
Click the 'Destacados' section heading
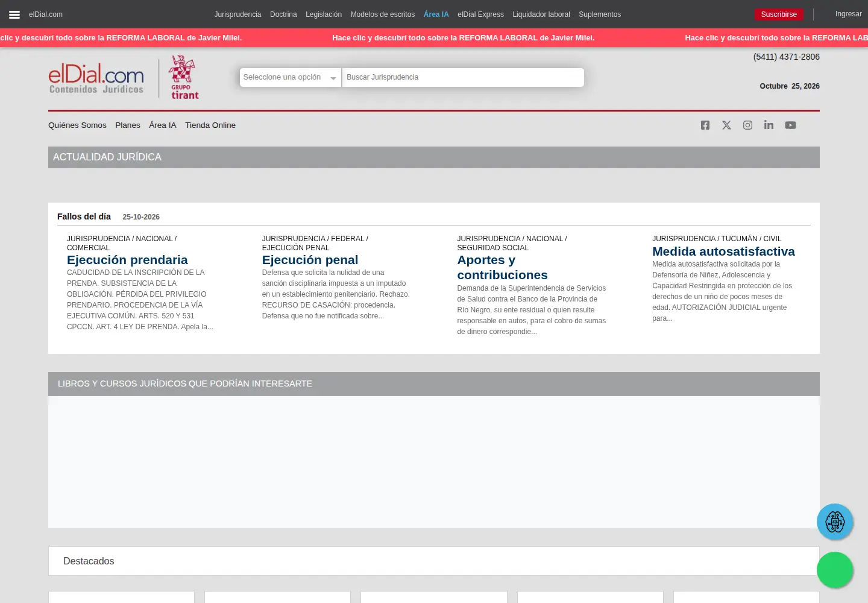point(89,561)
